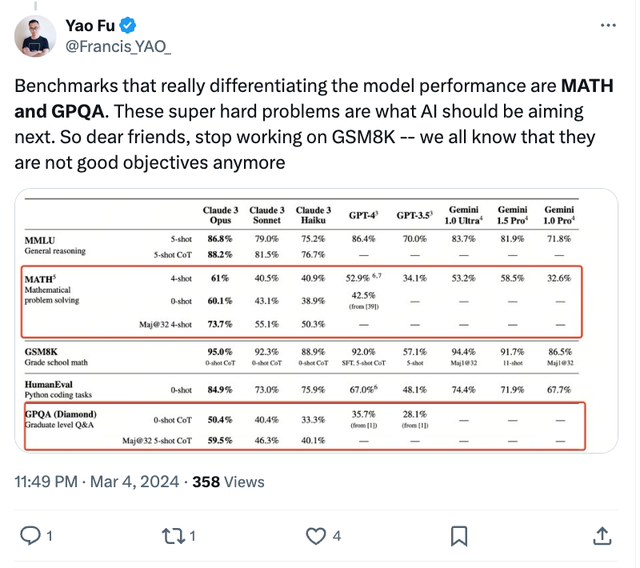640x568 pixels.
Task: Click the tweet body text
Action: [313, 124]
